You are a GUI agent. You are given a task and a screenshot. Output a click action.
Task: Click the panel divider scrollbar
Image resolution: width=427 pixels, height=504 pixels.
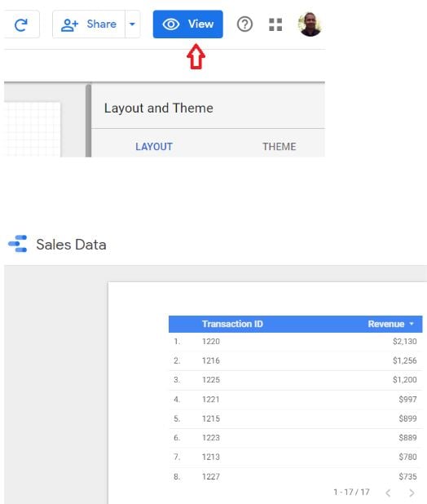(88, 121)
